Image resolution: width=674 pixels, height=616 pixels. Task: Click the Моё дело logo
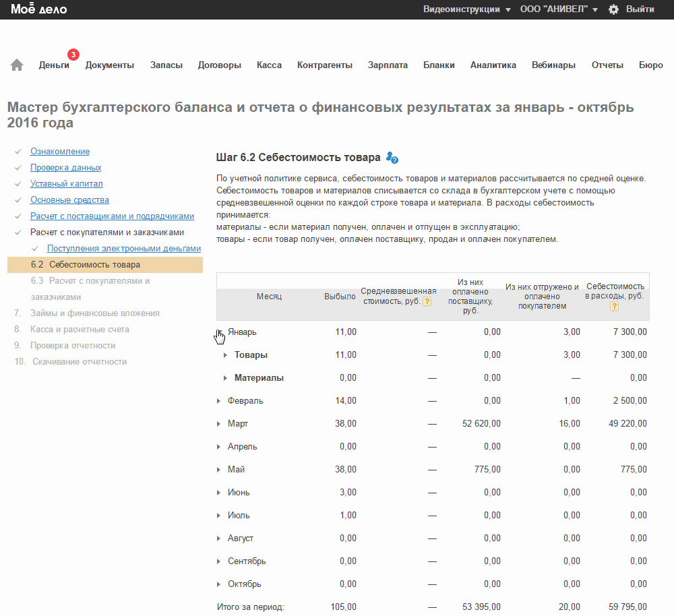[38, 9]
